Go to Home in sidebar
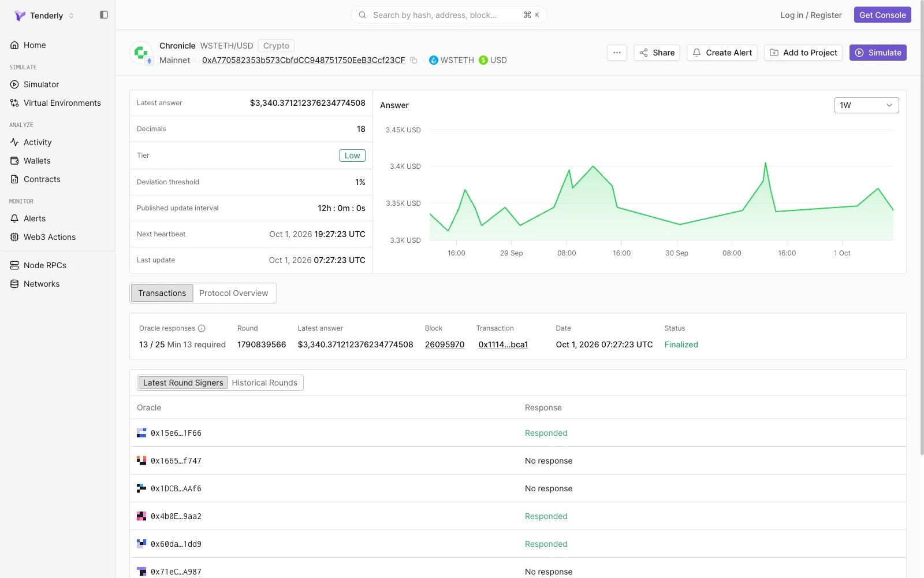 [35, 45]
